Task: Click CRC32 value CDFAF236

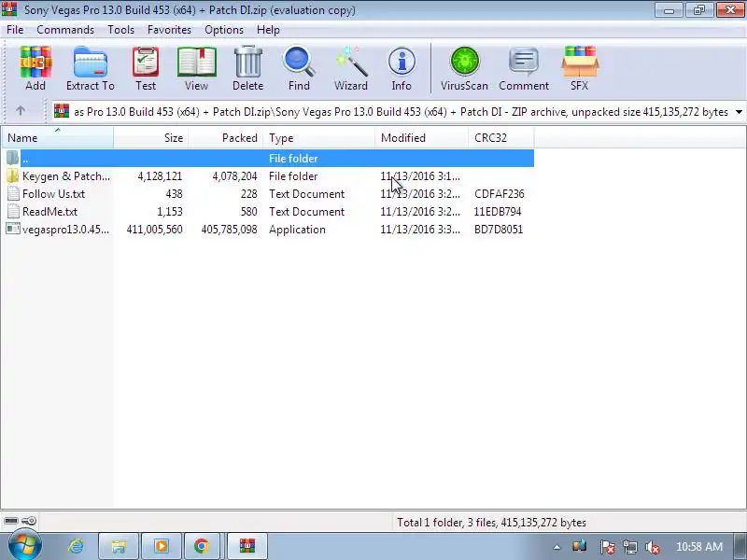Action: (500, 194)
